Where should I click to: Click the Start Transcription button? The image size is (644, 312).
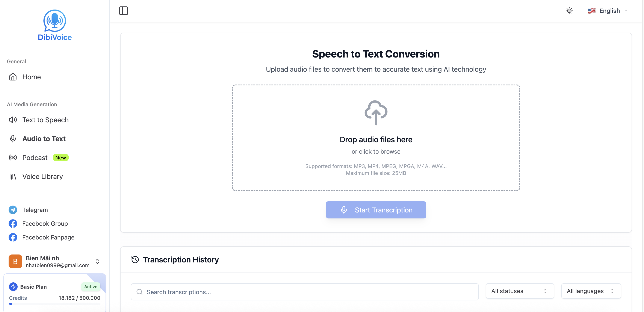376,210
